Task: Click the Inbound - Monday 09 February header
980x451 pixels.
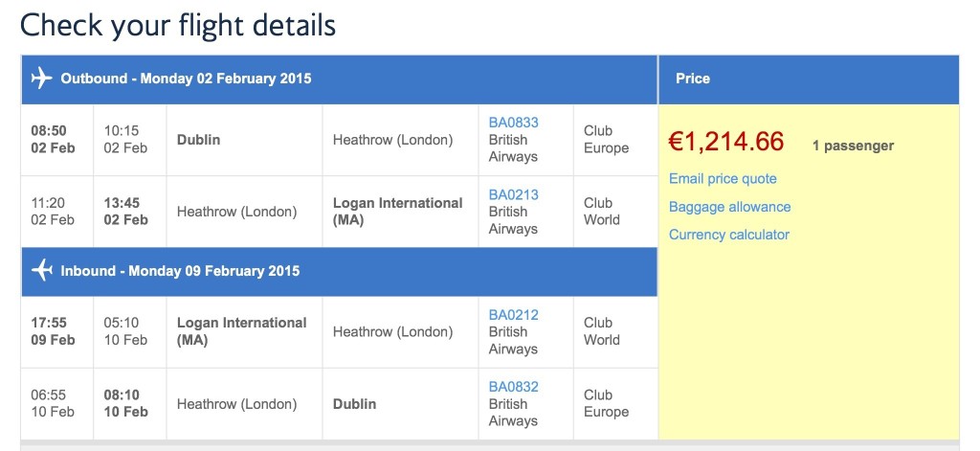Action: (x=180, y=271)
